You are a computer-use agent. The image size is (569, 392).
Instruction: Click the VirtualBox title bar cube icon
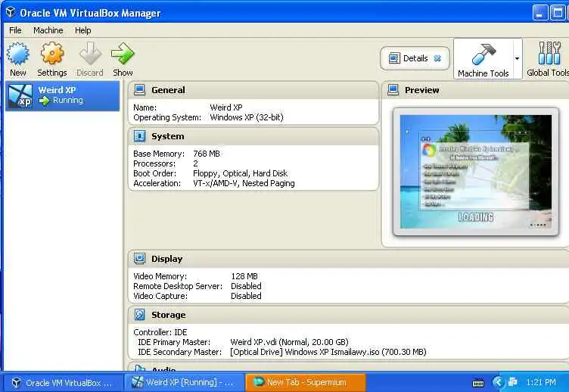click(x=11, y=12)
